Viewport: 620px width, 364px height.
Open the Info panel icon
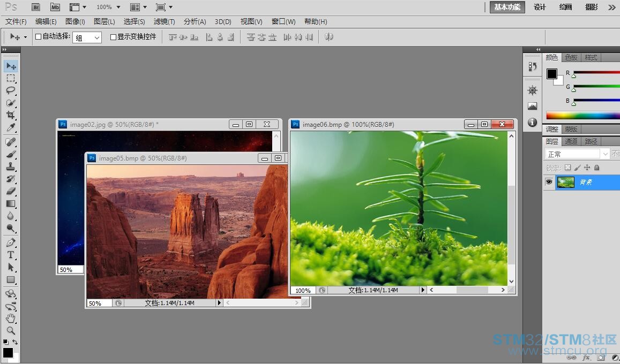(532, 123)
